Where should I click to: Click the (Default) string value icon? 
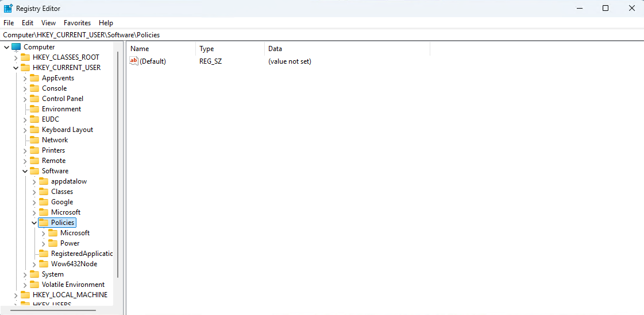point(134,61)
